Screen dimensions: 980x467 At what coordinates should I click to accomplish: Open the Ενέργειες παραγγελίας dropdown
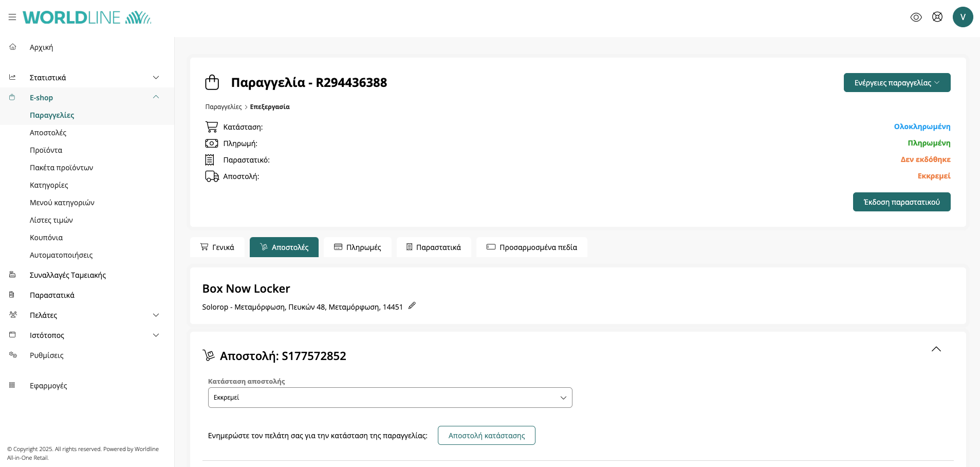897,83
